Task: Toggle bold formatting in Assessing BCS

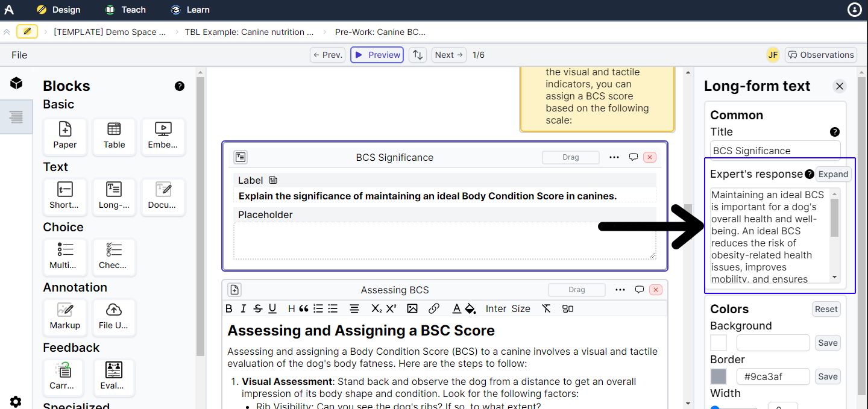Action: pos(229,308)
